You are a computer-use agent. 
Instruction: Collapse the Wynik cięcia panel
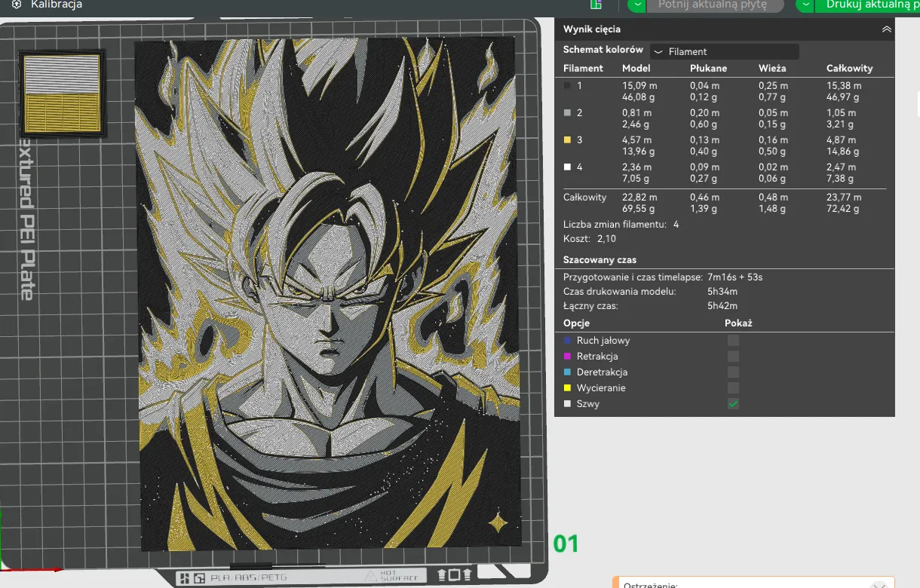click(887, 29)
